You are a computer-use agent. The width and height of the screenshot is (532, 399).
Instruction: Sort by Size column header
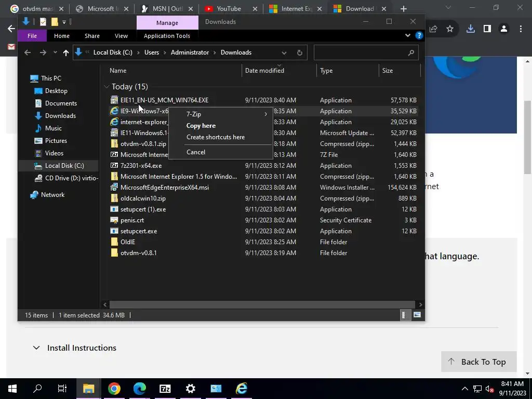[x=388, y=71]
